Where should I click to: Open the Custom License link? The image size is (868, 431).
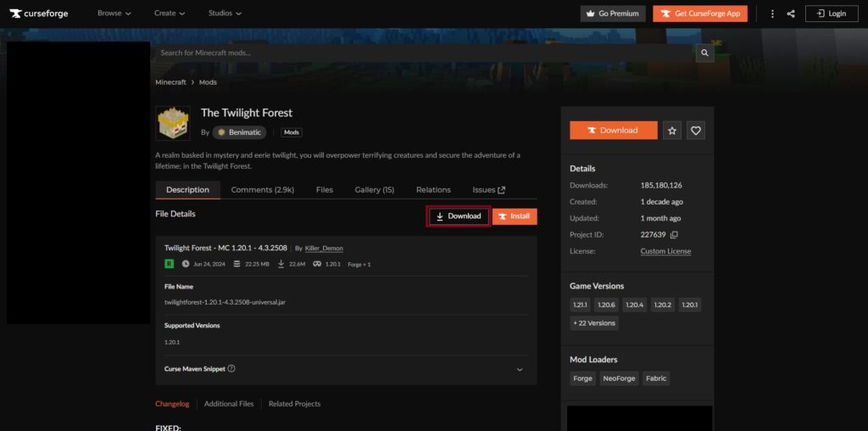(665, 251)
